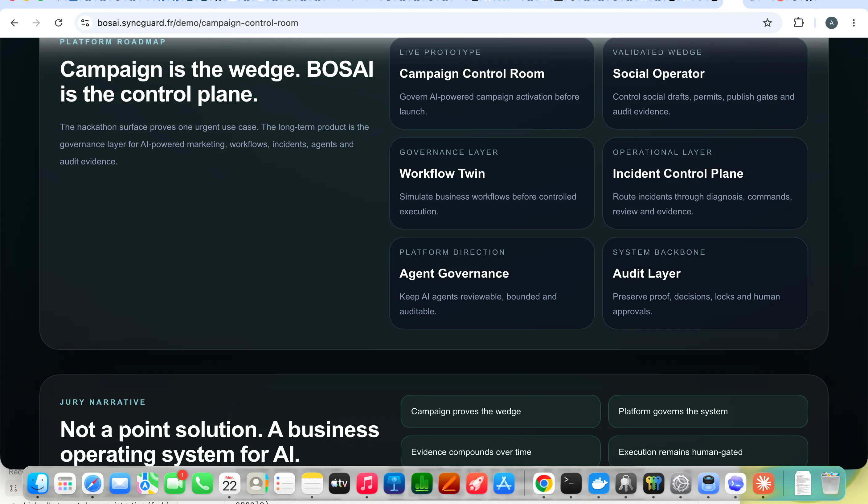Open the Agent Governance card
Image resolution: width=868 pixels, height=504 pixels.
492,283
